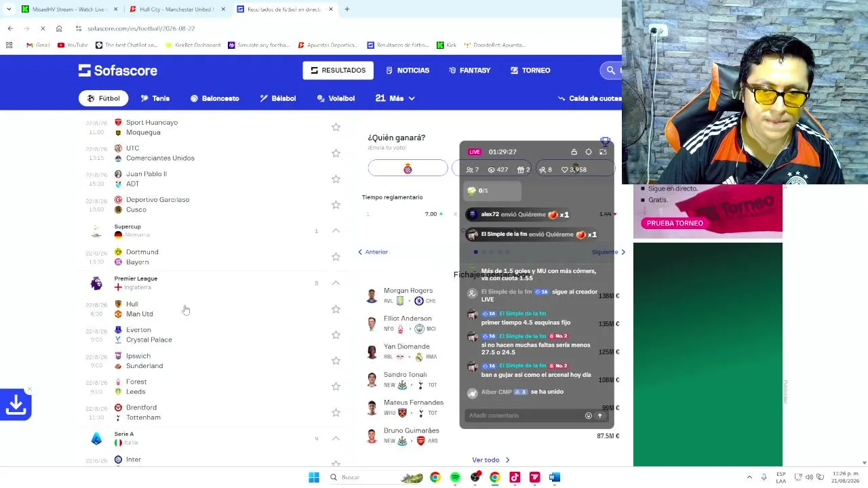Star the Hull vs Man Utd match
The image size is (868, 488).
336,309
